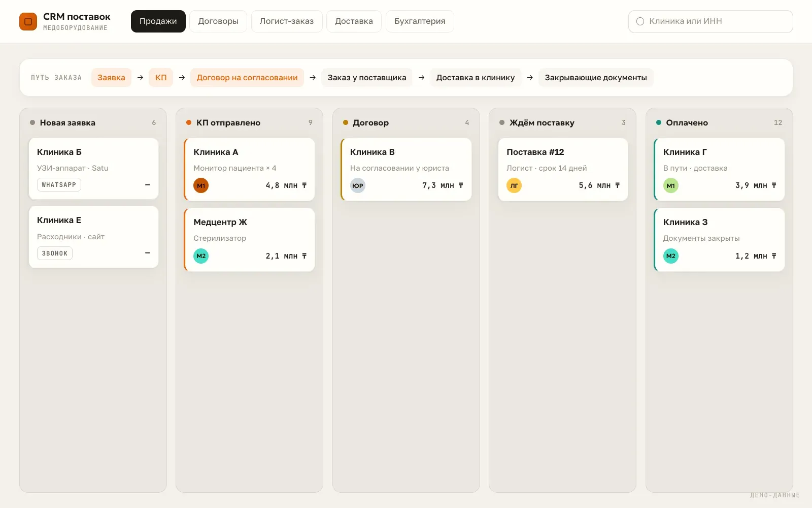812x508 pixels.
Task: Click the ЗВОНОК tag on Клиника Е
Action: click(55, 253)
